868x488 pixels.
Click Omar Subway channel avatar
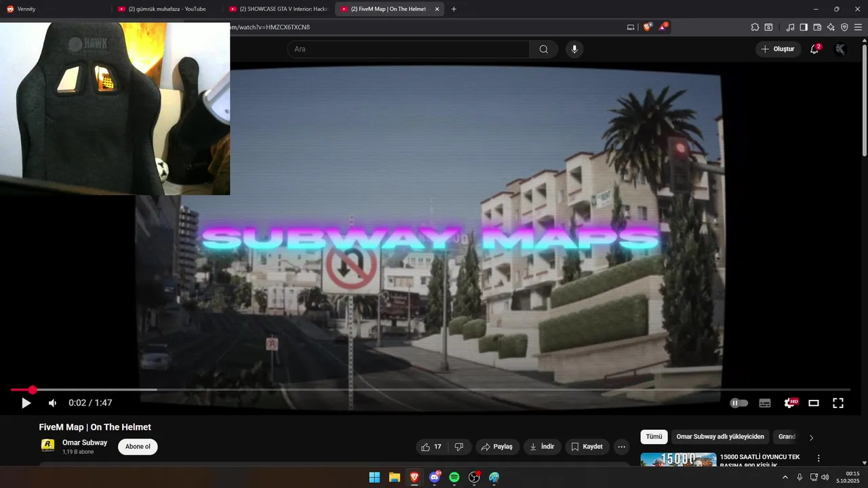coord(48,446)
